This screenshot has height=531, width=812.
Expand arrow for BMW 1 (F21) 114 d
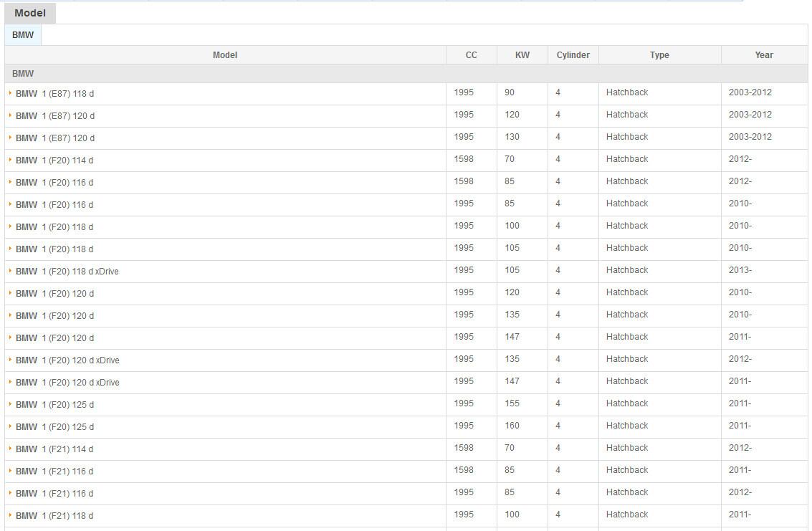point(10,449)
